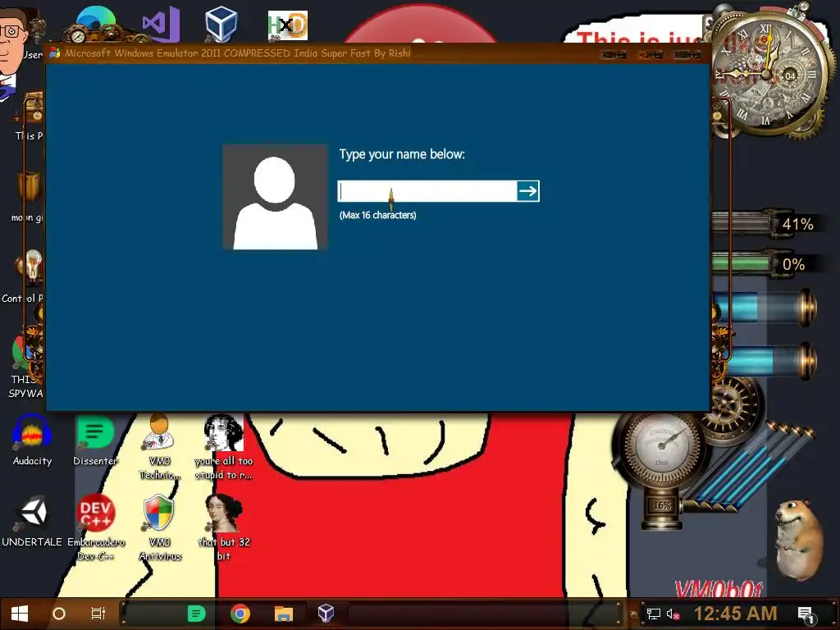Open the Dissenter desktop icon
Image resolution: width=840 pixels, height=630 pixels.
pyautogui.click(x=95, y=441)
